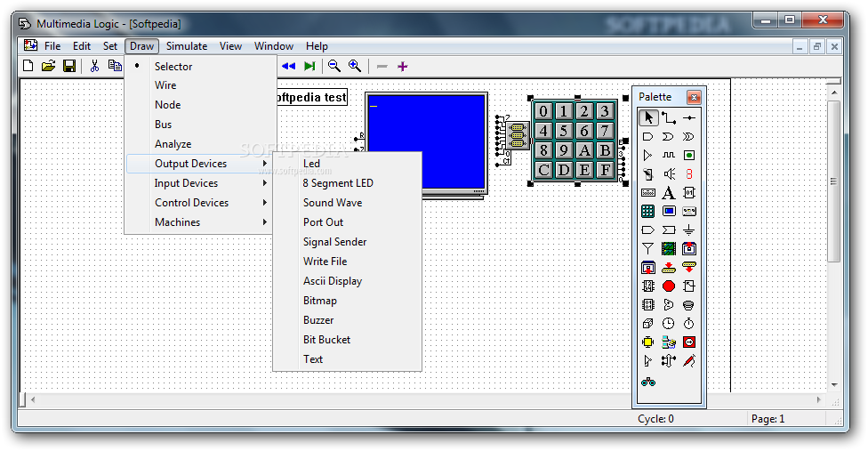Choose the bulleted Selector menu option
868x451 pixels.
199,67
